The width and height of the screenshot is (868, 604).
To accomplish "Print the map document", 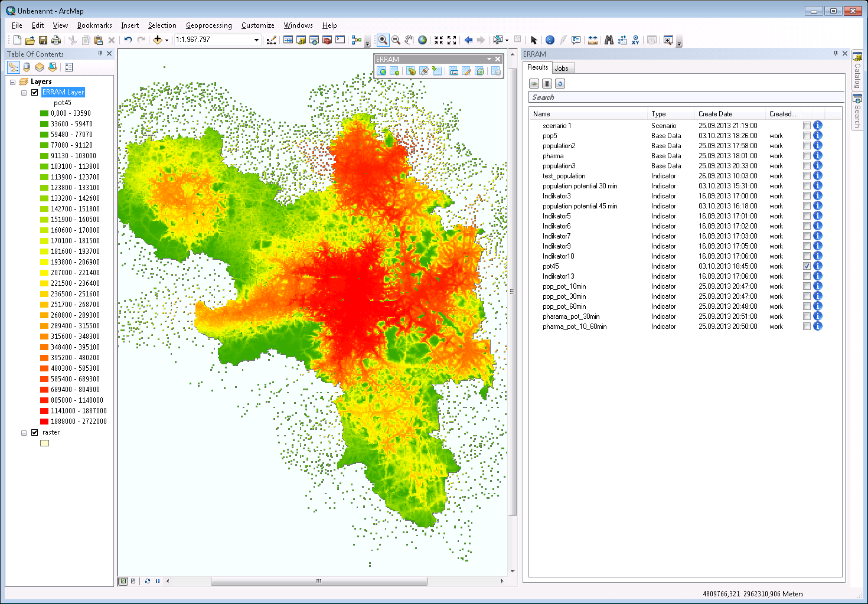I will click(x=56, y=40).
